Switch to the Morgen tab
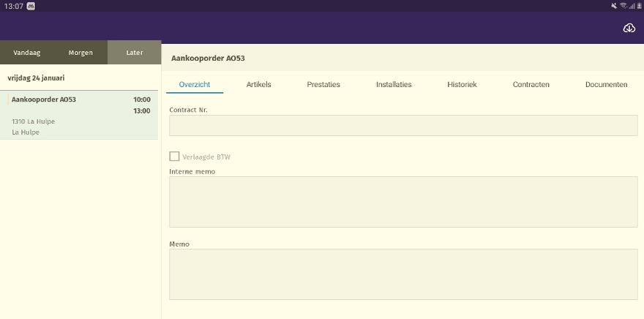Screen dimensions: 644x319 pos(80,53)
